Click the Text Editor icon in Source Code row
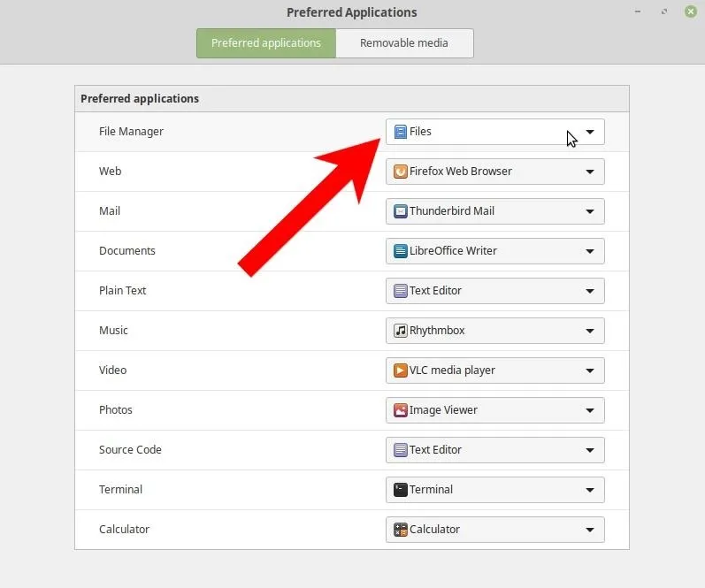The image size is (705, 588). tap(400, 450)
